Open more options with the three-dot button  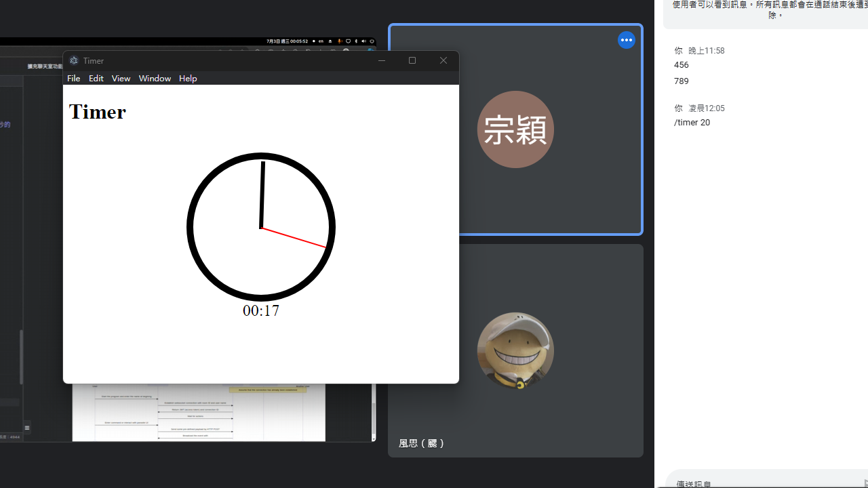point(626,40)
